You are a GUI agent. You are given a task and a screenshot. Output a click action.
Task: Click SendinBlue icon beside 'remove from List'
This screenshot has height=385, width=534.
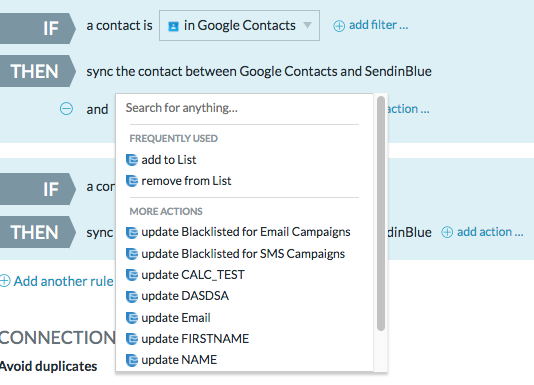point(132,181)
